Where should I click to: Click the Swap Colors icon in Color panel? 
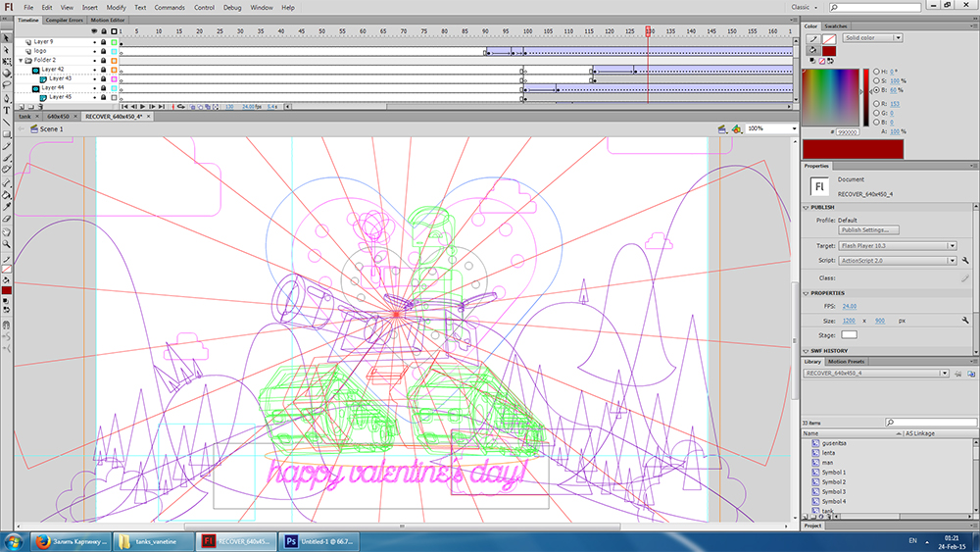point(830,61)
